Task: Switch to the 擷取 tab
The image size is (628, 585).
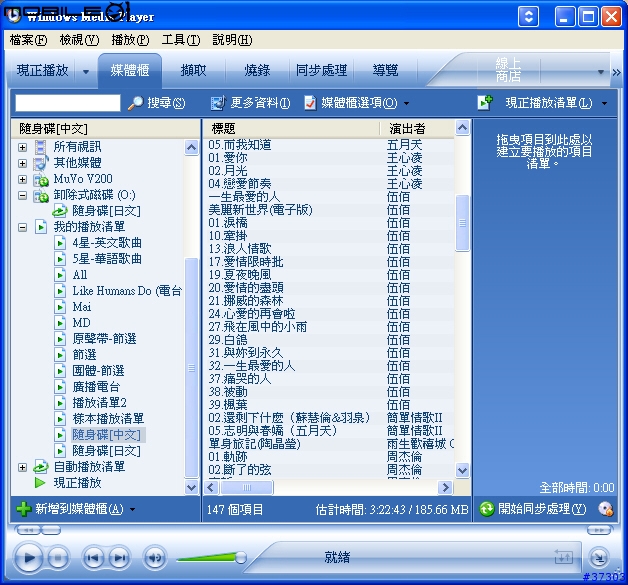Action: 193,71
